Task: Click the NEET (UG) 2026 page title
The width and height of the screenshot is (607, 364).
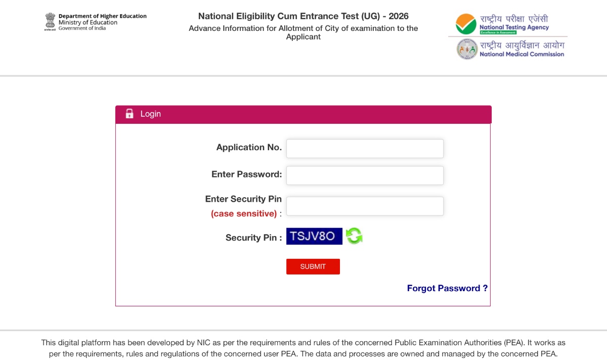Action: 303,16
